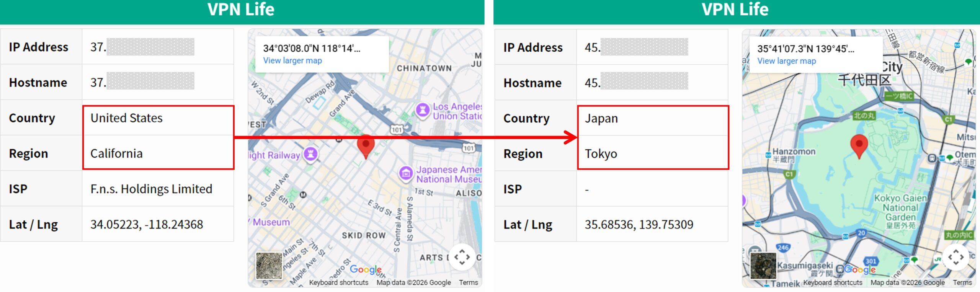Image resolution: width=980 pixels, height=292 pixels.
Task: Select the United States country value
Action: 126,118
